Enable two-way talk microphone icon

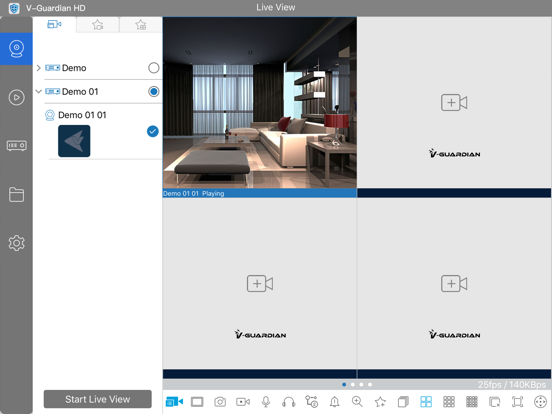coord(266,402)
